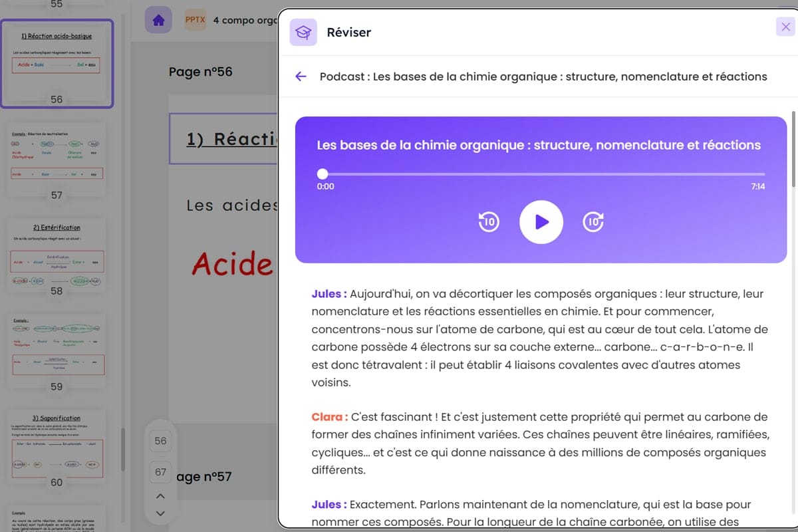Jump to page 56 in navigator
The image size is (798, 532).
click(160, 441)
